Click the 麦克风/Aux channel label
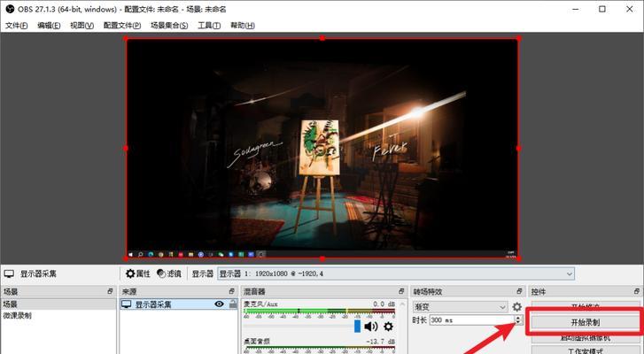Screen dimensions: 644x354 [260, 304]
